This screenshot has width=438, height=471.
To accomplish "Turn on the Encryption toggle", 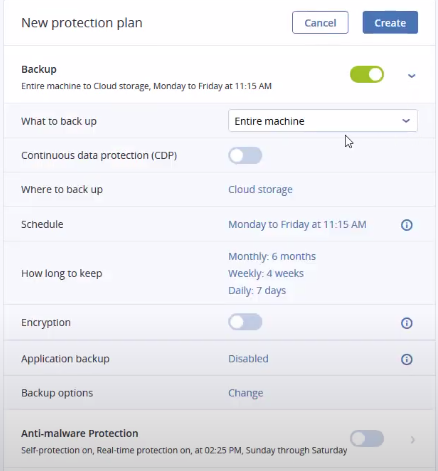I will pos(245,322).
